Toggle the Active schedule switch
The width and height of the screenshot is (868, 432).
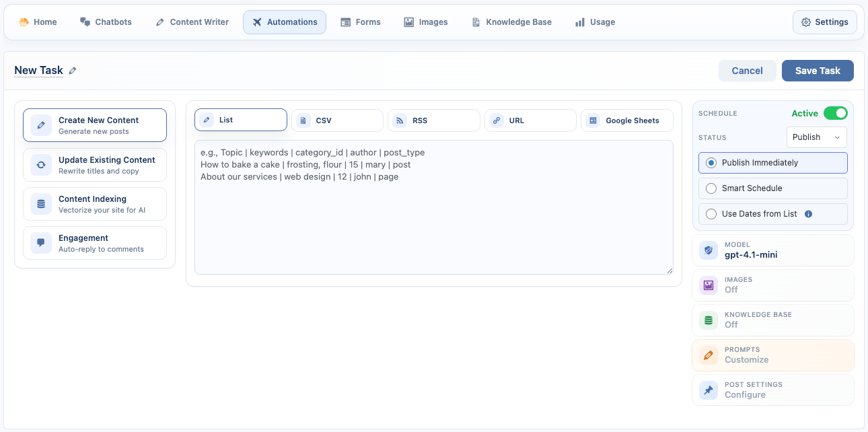[835, 113]
